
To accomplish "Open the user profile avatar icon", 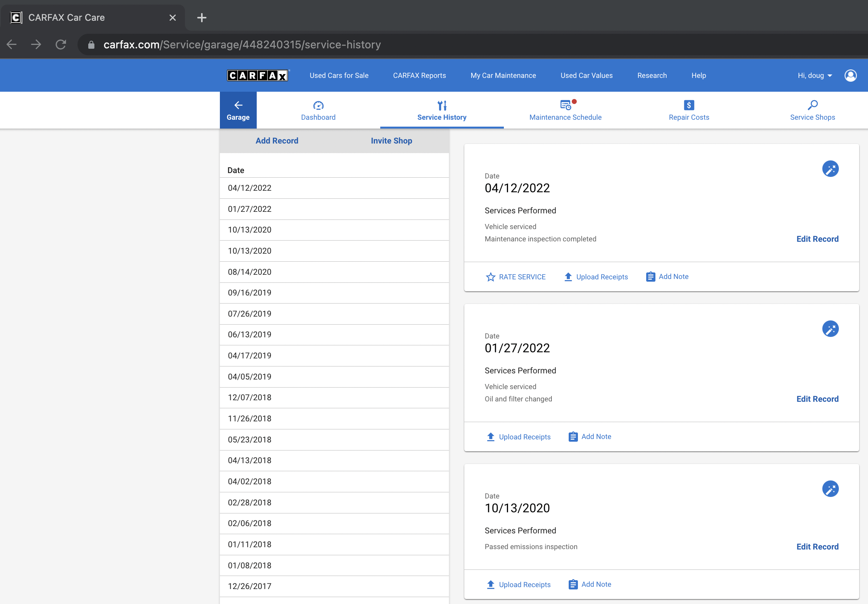I will coord(851,76).
